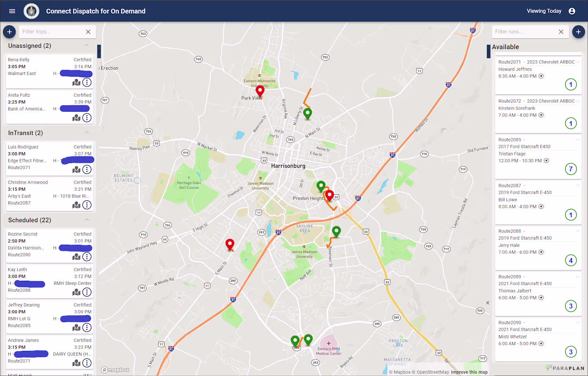The image size is (588, 376).
Task: Click the Harrisonburg city label on map
Action: (288, 166)
